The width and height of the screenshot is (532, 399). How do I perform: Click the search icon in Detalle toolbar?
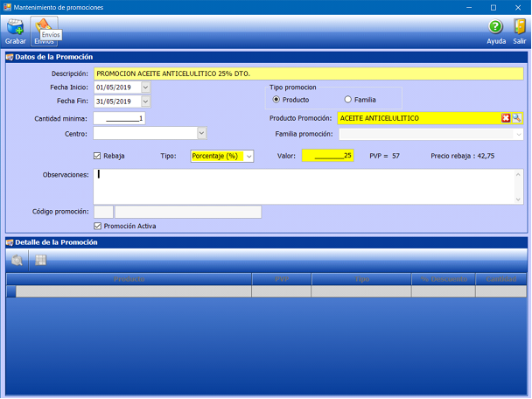(17, 260)
